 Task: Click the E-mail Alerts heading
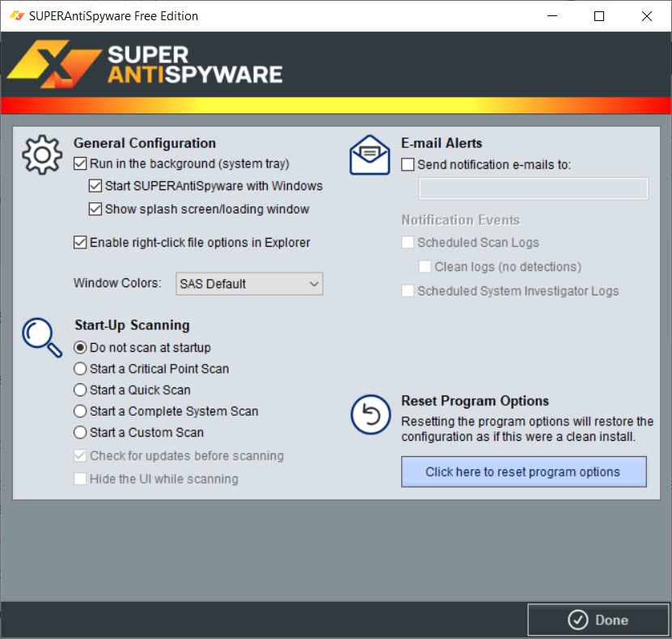442,143
